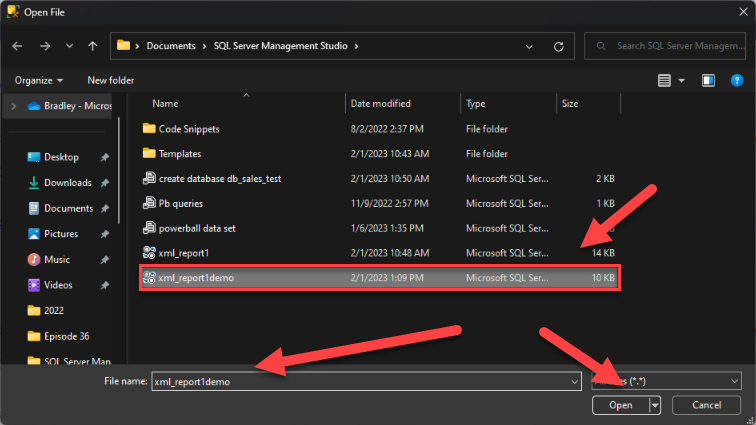Sort by Type column header
Image resolution: width=756 pixels, height=425 pixels.
click(475, 104)
